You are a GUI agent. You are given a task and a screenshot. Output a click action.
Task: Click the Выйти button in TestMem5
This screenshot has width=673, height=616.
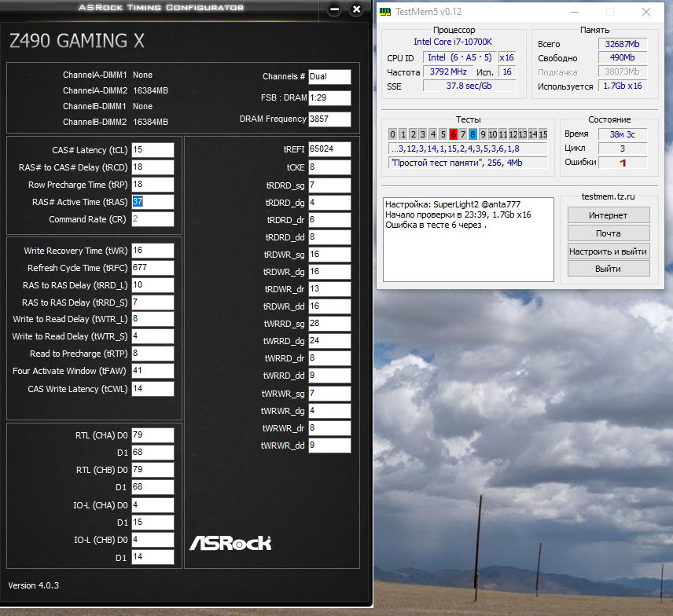[x=609, y=269]
